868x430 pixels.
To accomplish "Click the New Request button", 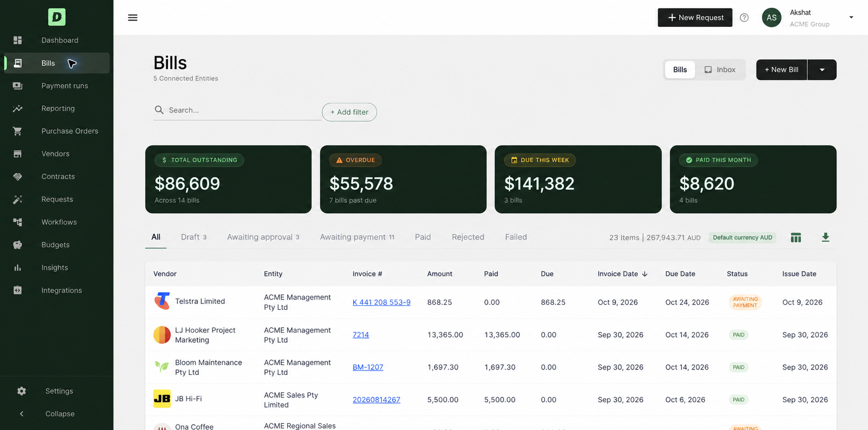I will [x=695, y=18].
